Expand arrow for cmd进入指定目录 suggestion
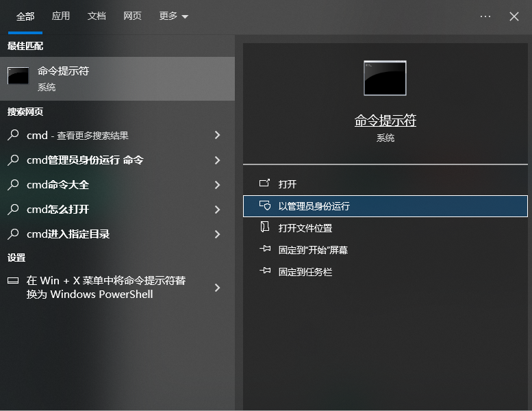 [217, 234]
